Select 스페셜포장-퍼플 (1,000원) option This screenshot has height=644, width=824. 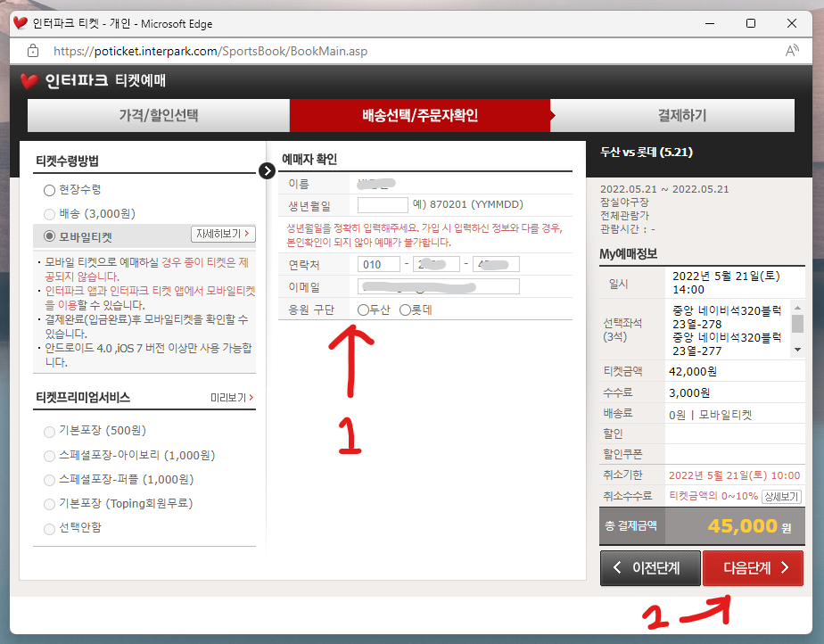[x=49, y=480]
